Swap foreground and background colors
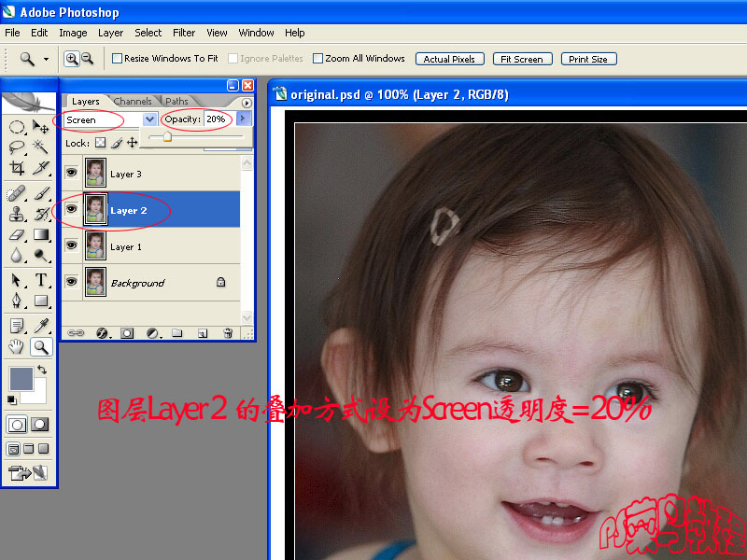Viewport: 747px width, 560px height. point(42,369)
